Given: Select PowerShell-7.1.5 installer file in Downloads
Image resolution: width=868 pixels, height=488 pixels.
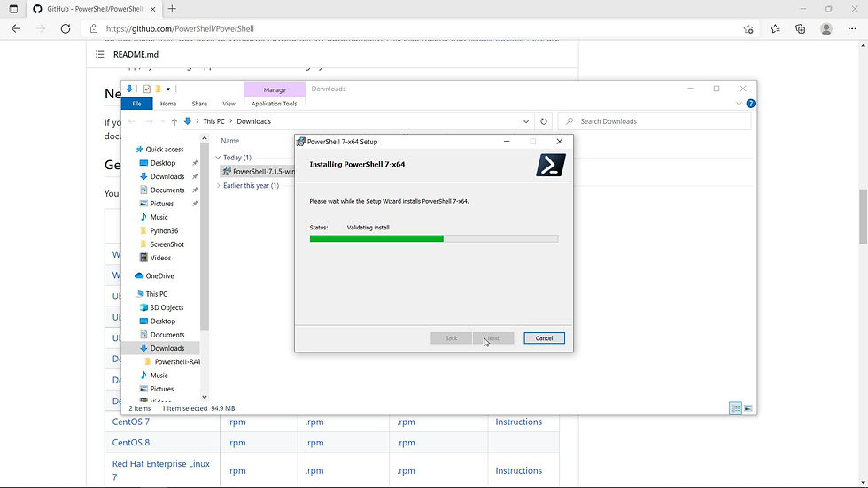Looking at the screenshot, I should pos(258,172).
